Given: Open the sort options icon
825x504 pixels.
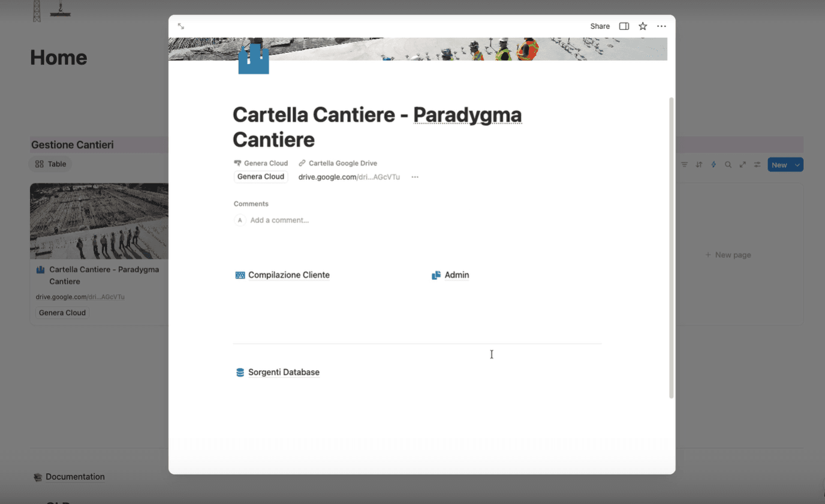Looking at the screenshot, I should (x=699, y=164).
